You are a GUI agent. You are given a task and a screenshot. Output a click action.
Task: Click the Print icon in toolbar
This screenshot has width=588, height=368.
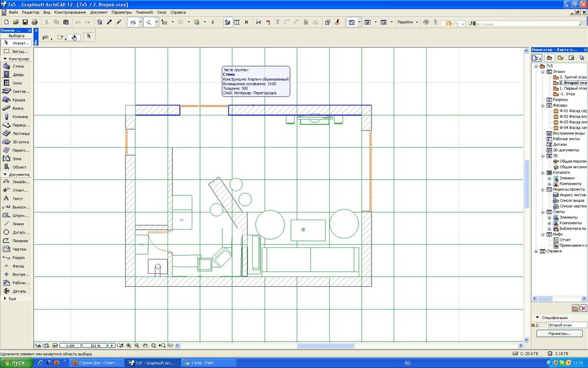(34, 22)
